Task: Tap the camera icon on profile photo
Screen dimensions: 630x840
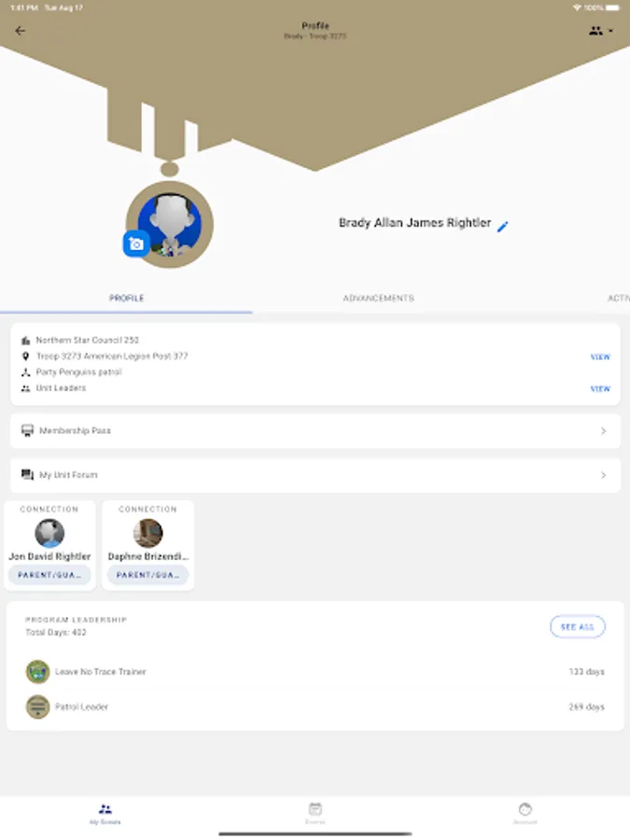Action: tap(136, 245)
